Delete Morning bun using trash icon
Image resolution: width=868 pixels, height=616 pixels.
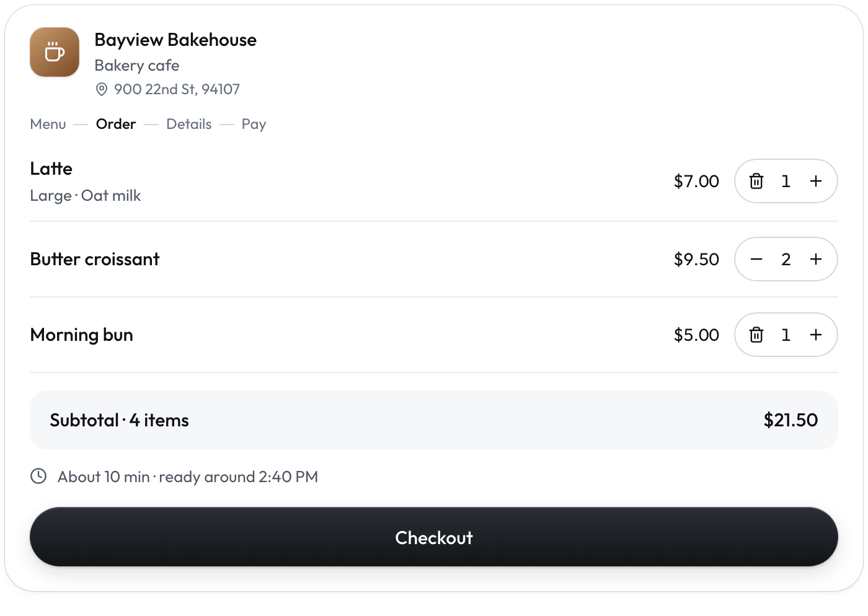click(756, 335)
